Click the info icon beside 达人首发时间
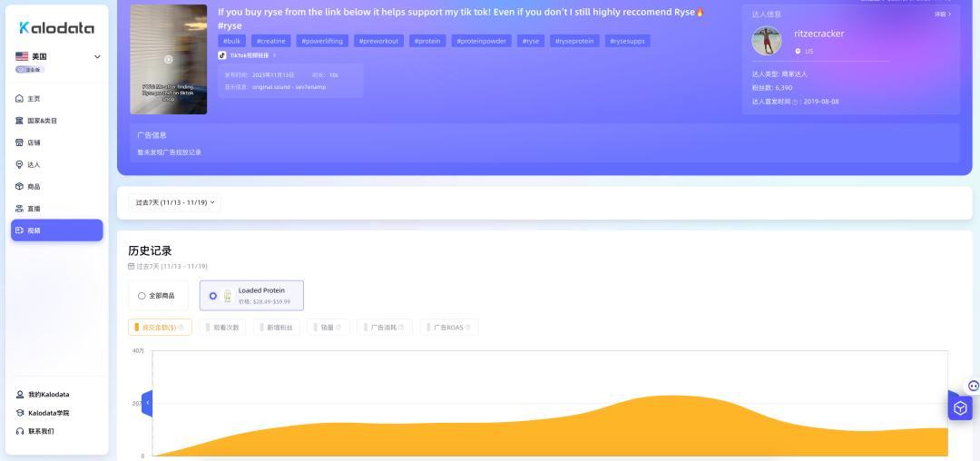The height and width of the screenshot is (461, 980). coord(795,102)
